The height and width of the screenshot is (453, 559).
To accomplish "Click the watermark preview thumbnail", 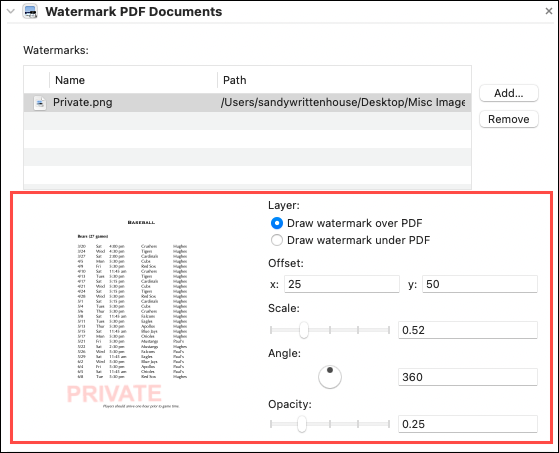I will [133, 314].
